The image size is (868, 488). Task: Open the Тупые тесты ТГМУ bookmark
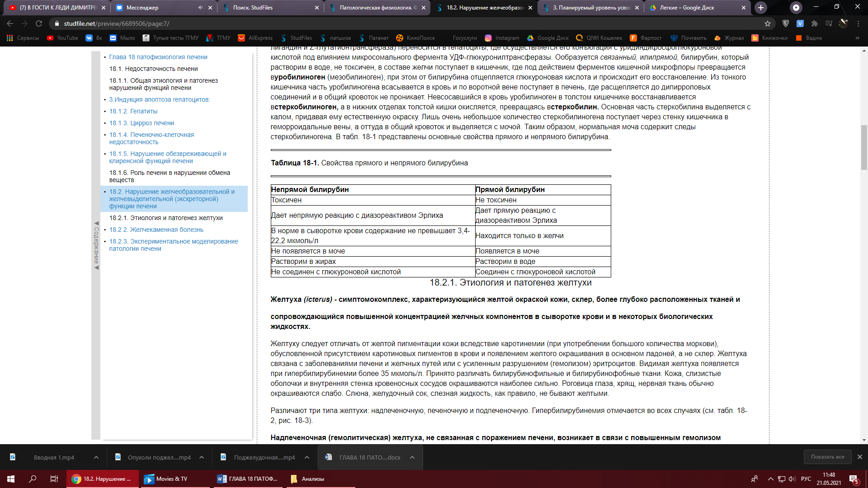point(170,38)
